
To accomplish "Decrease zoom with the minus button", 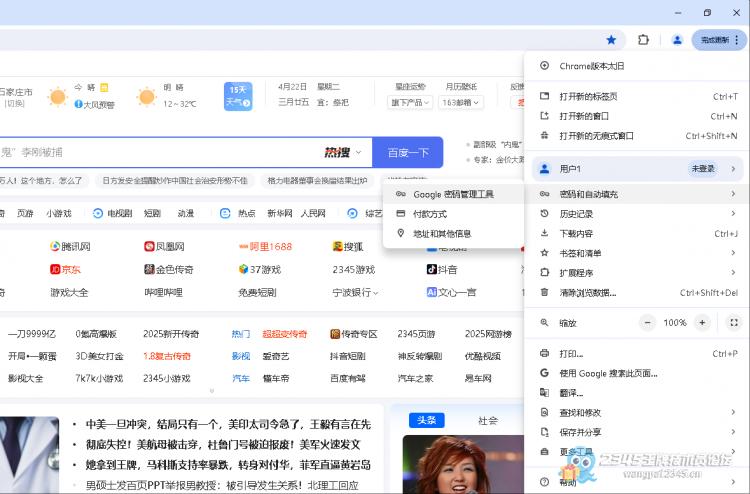I will [x=648, y=323].
